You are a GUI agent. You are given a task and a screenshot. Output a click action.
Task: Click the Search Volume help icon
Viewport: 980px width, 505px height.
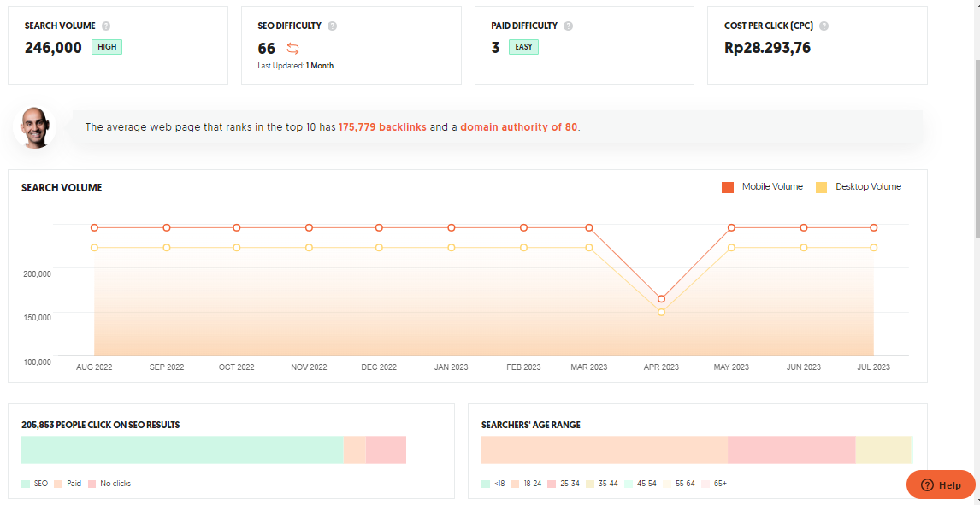106,26
